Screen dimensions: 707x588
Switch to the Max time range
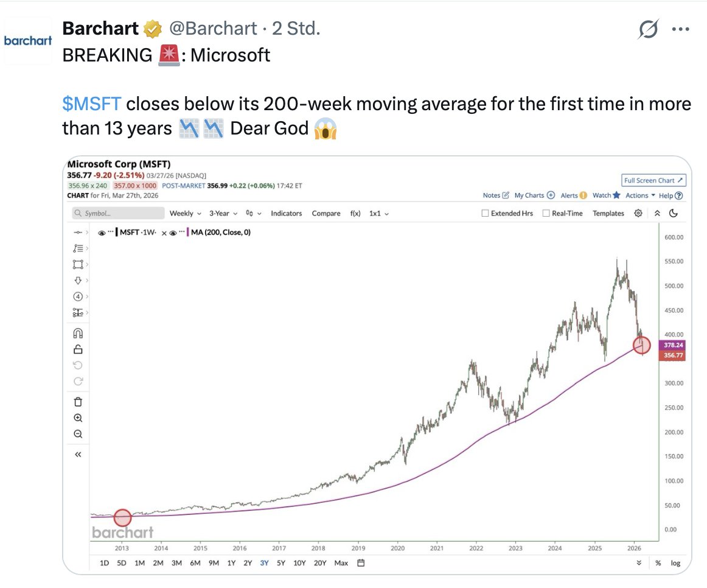[341, 563]
